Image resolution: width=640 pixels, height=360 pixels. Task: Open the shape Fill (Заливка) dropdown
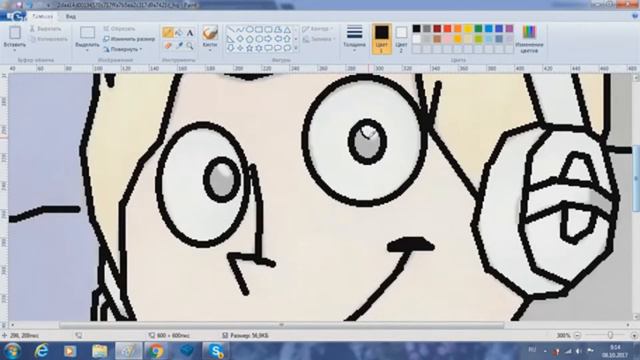318,39
